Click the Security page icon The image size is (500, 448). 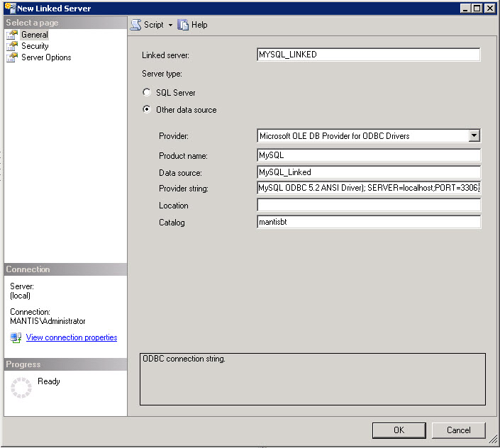pos(12,46)
